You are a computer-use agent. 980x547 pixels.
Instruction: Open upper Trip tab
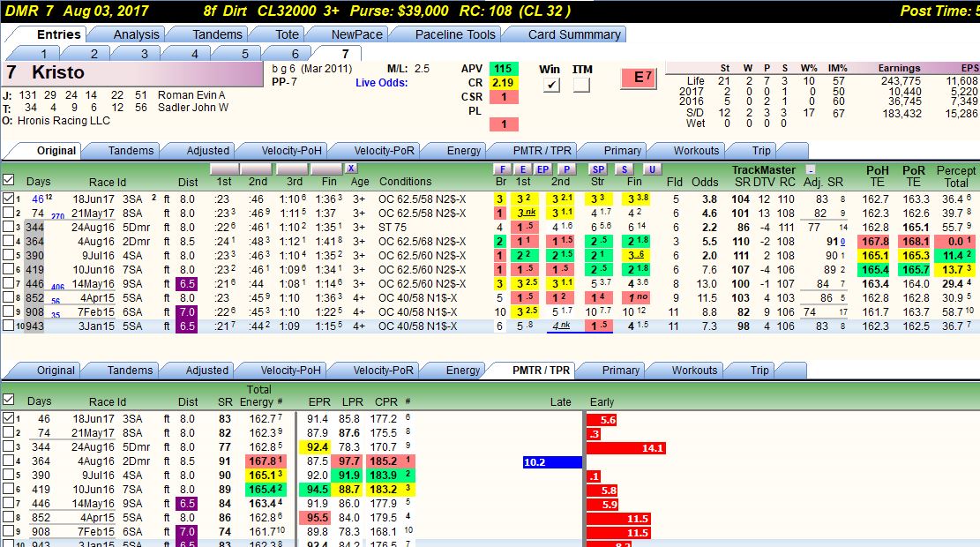click(761, 151)
